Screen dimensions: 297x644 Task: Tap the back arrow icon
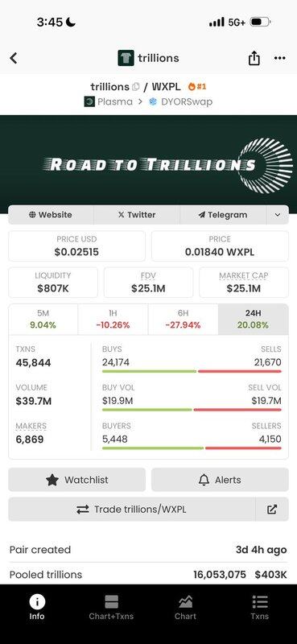tap(14, 58)
